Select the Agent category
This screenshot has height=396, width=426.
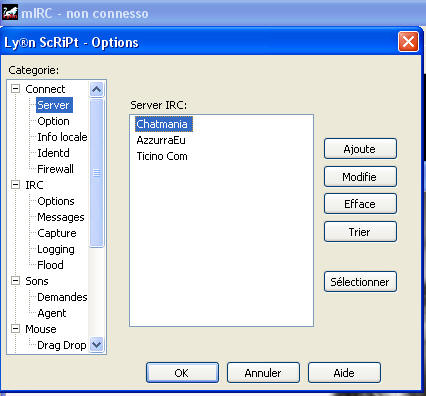52,313
